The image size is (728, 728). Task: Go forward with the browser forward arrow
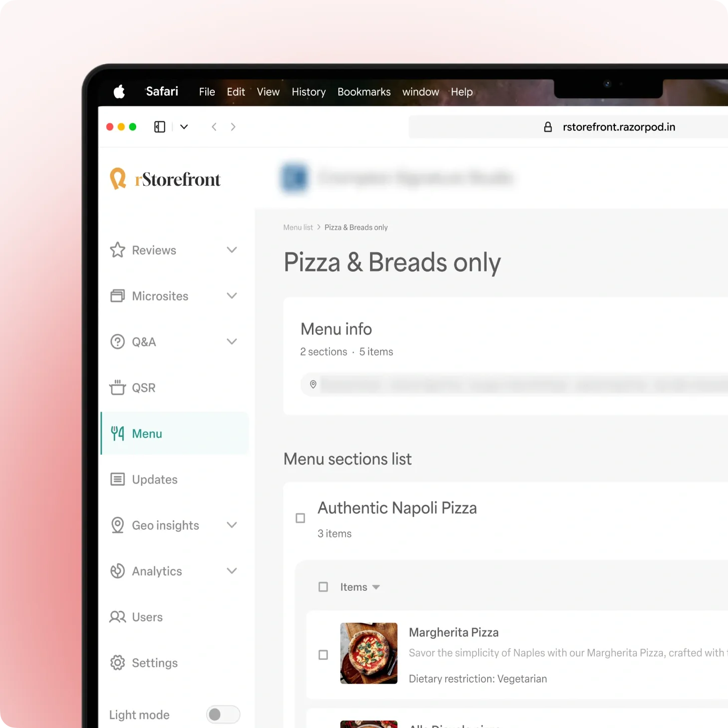(x=233, y=127)
